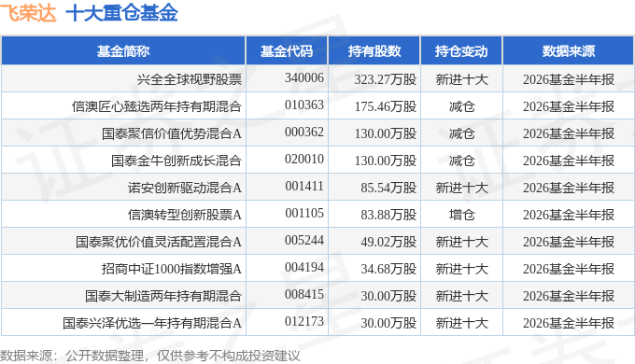635x364 pixels.
Task: Select fund 信澳匠心臻选两年持有期混合
Action: click(x=157, y=106)
